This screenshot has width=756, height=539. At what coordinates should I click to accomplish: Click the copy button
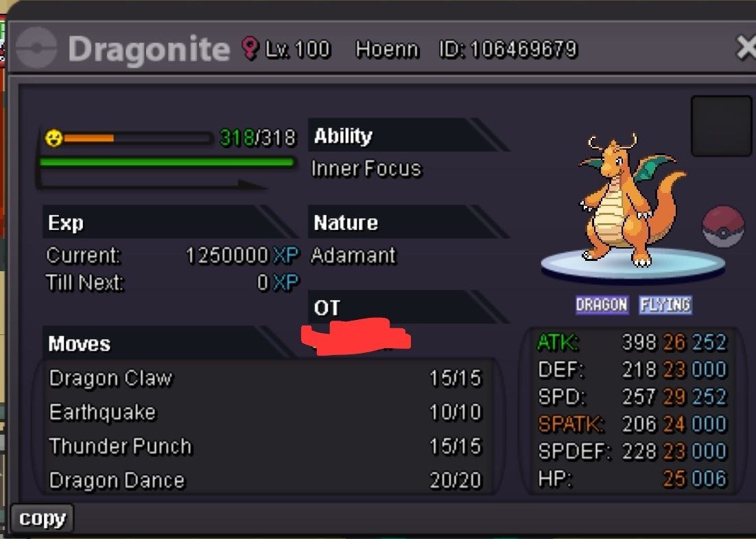point(42,518)
